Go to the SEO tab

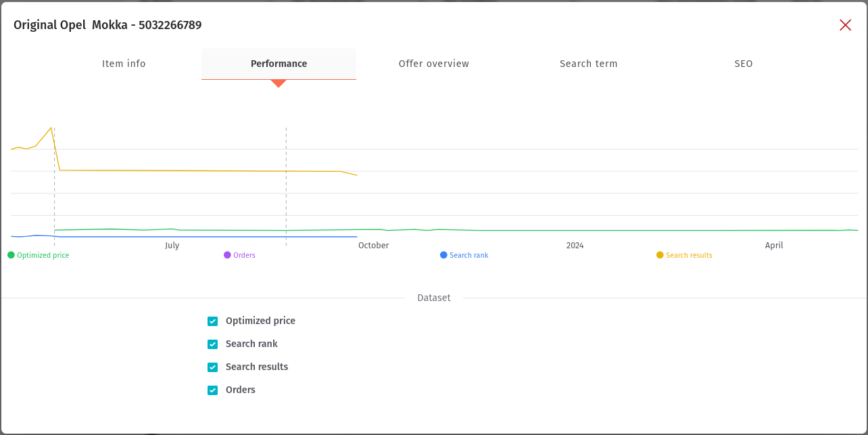[x=743, y=64]
